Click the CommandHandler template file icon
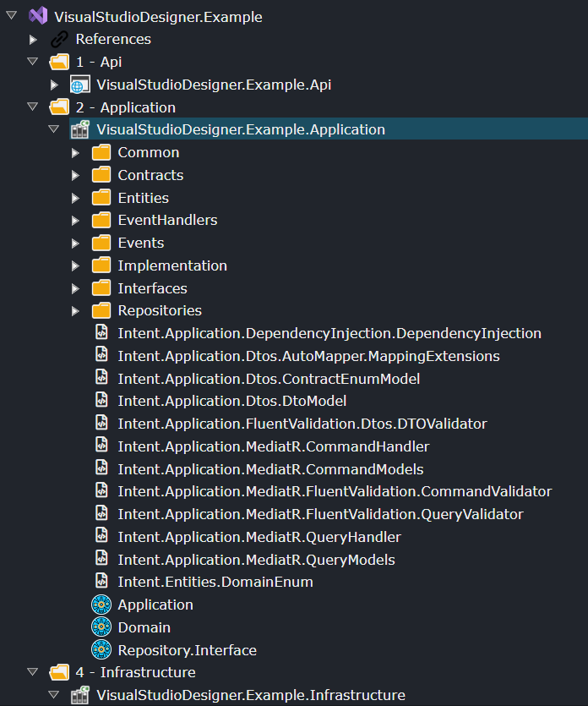Screen dimensions: 588x706 (101, 445)
